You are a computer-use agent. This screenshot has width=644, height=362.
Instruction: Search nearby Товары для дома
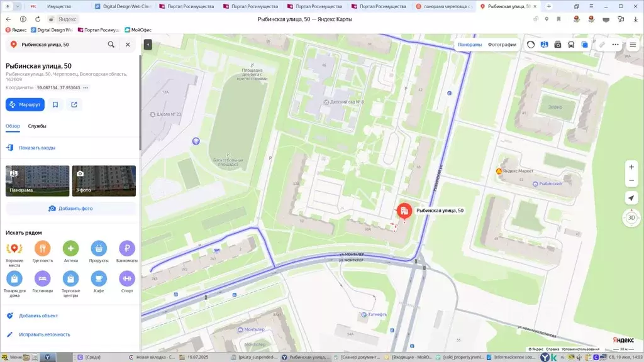click(x=14, y=285)
